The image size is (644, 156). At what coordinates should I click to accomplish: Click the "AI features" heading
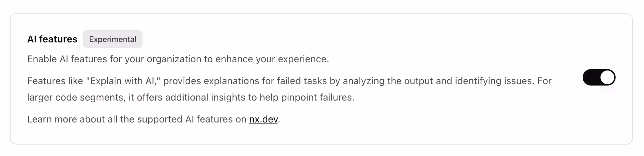coord(52,39)
